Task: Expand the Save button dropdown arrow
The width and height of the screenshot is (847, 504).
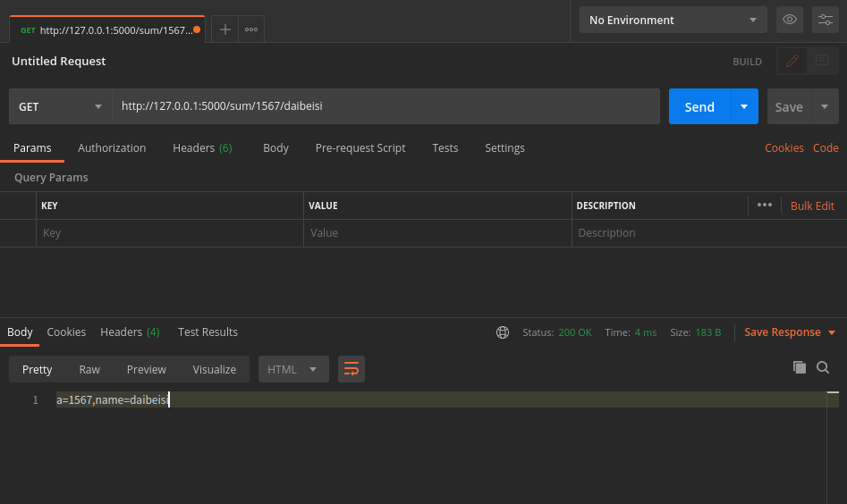Action: 825,106
